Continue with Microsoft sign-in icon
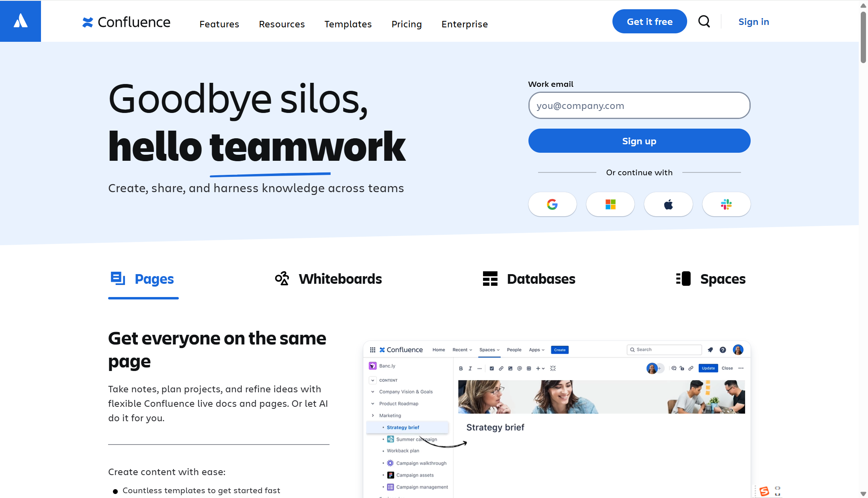This screenshot has height=498, width=868. (610, 205)
